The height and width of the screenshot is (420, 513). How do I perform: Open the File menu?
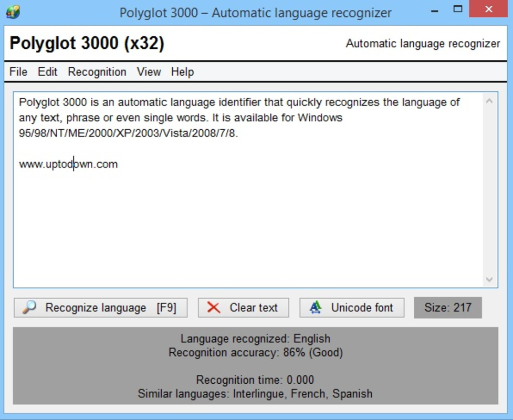point(18,71)
